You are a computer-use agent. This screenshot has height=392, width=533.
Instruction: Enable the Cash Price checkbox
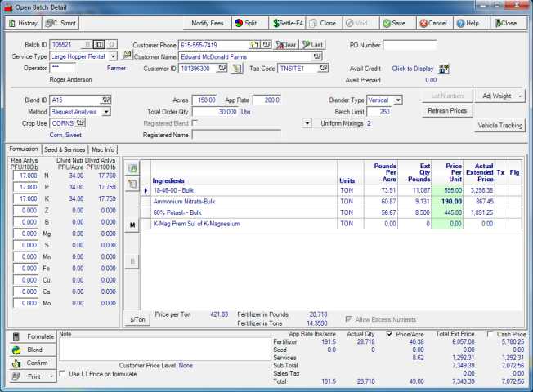(490, 334)
